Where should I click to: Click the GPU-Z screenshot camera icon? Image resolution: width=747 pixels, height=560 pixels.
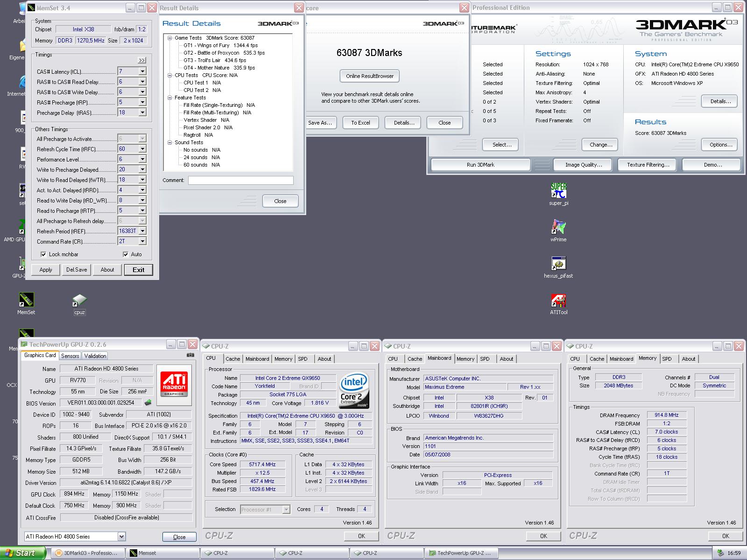pos(190,355)
